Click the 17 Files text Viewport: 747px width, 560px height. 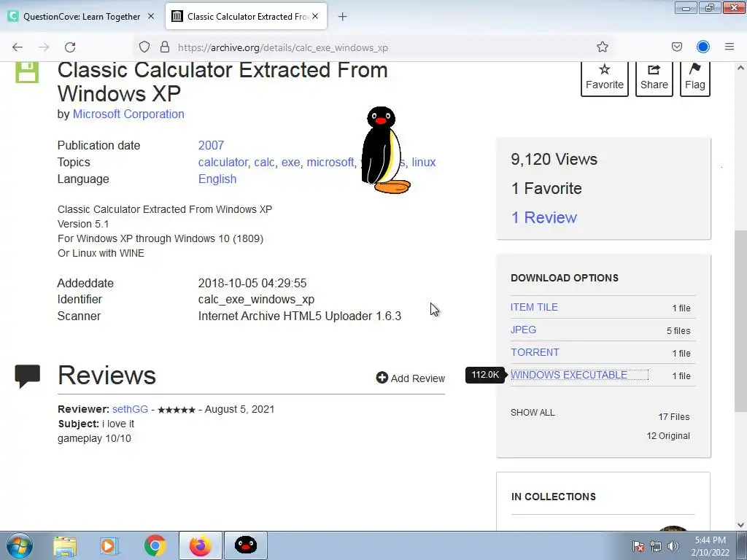673,416
